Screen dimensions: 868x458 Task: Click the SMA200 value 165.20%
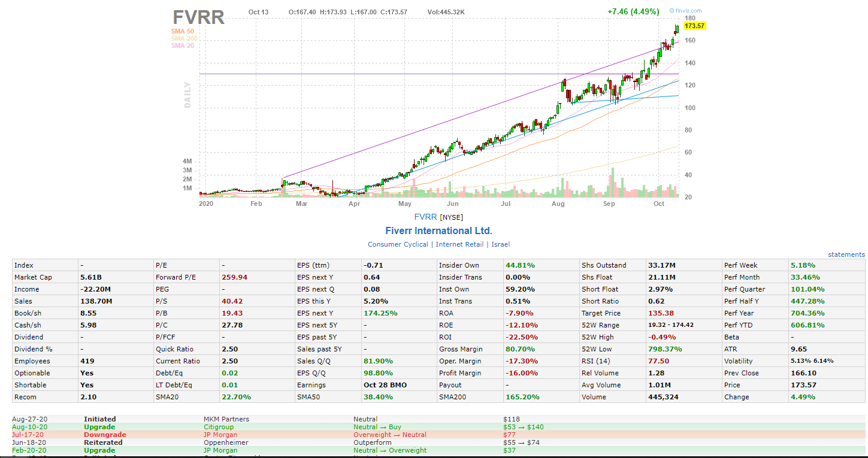pos(522,397)
